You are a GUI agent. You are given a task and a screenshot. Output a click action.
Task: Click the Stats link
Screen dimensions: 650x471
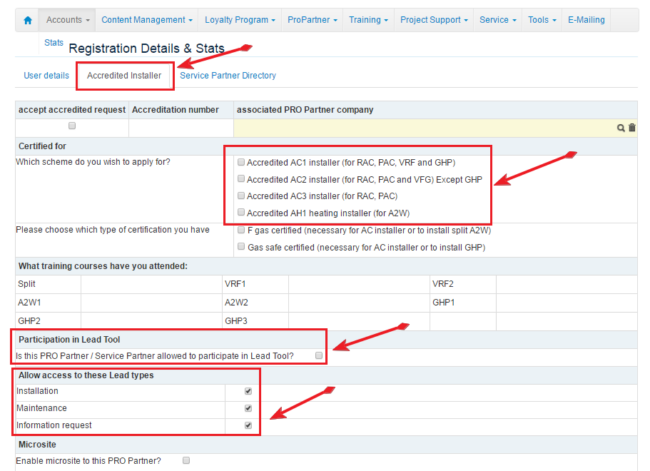[54, 43]
